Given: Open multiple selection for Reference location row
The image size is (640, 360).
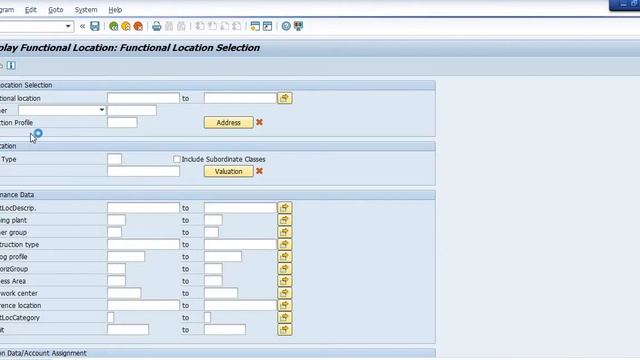Looking at the screenshot, I should [x=284, y=305].
